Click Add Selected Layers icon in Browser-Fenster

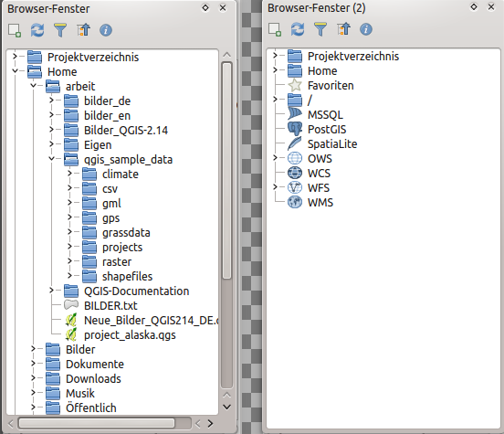pos(15,30)
